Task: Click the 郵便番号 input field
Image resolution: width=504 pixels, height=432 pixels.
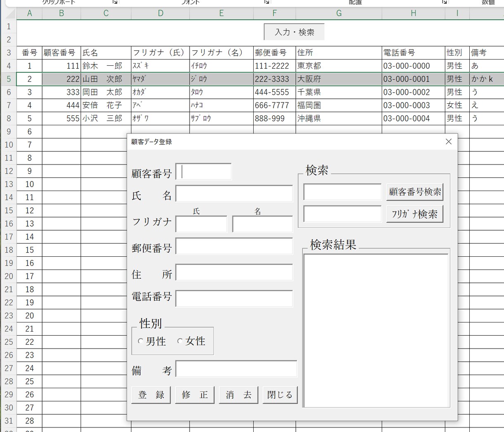Action: pos(234,246)
